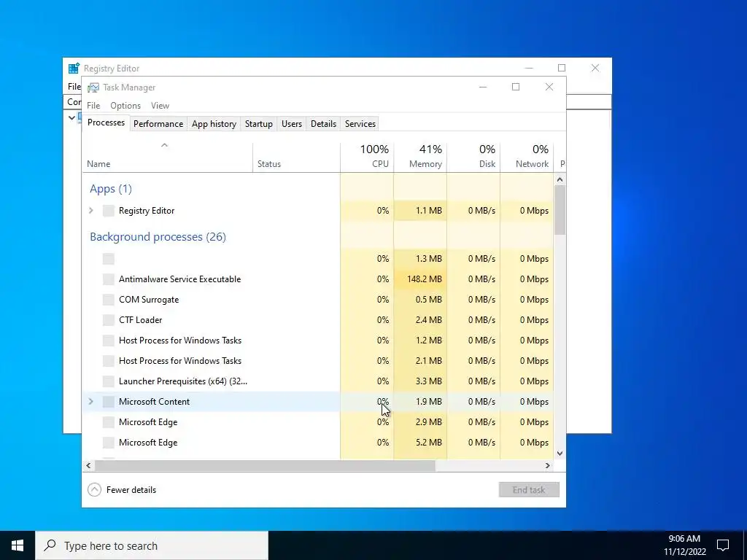Open the Windows Start menu
The image size is (747, 560).
pyautogui.click(x=18, y=545)
